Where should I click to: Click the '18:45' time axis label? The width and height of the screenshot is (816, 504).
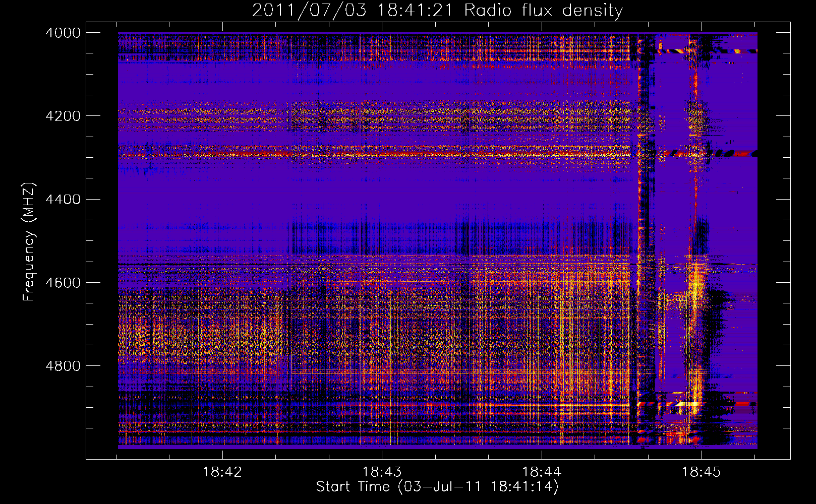click(x=702, y=472)
